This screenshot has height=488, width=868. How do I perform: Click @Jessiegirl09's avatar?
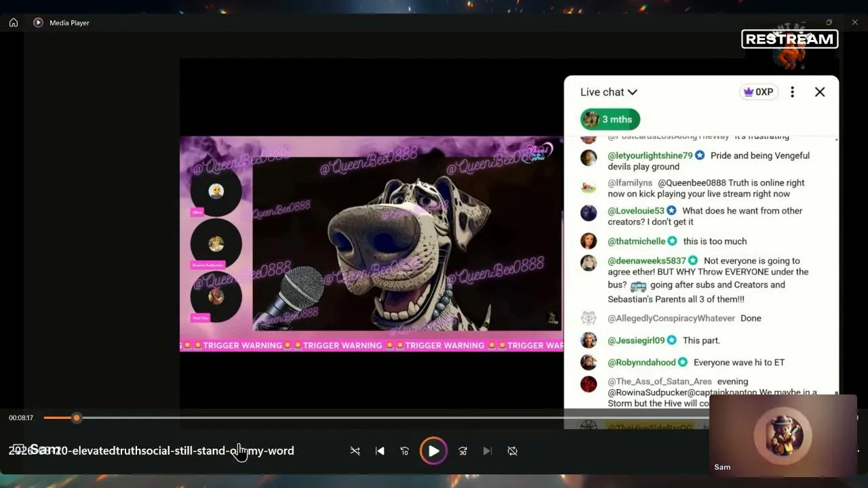click(x=589, y=340)
